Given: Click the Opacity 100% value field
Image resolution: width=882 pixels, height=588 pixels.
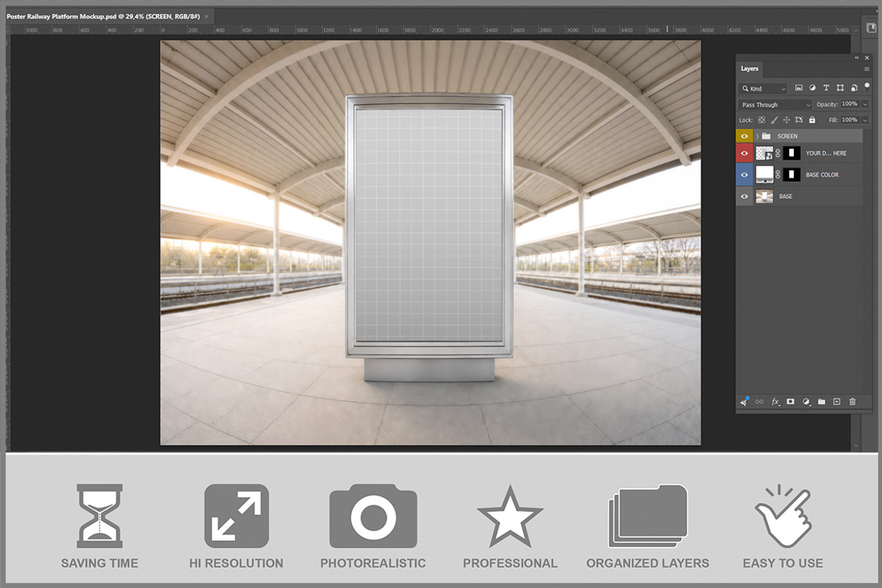Looking at the screenshot, I should [850, 104].
